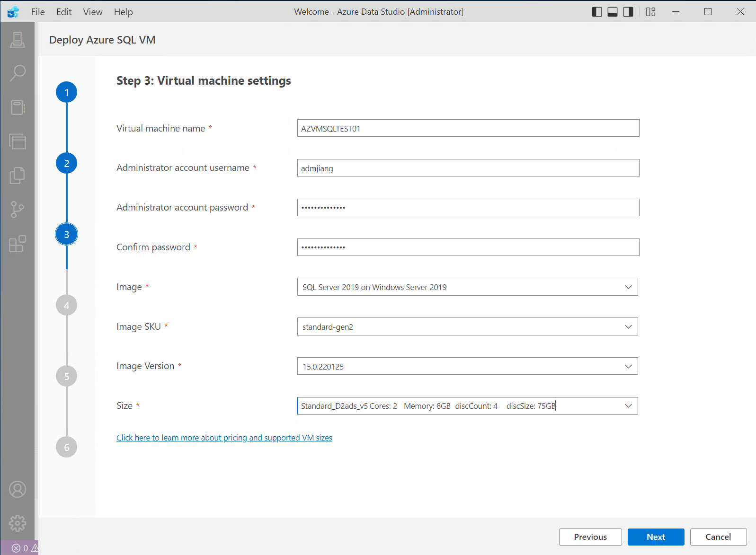Toggle the bottom panel layout
The image size is (756, 555).
pos(613,12)
